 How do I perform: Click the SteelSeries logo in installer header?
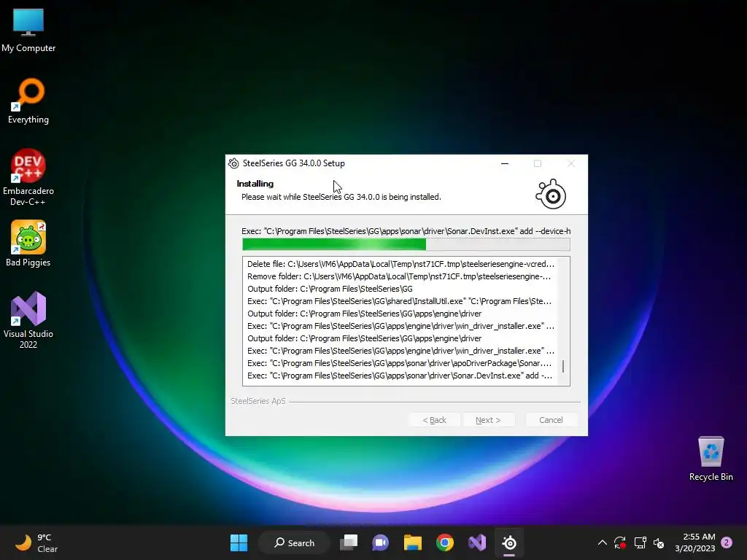[x=551, y=194]
